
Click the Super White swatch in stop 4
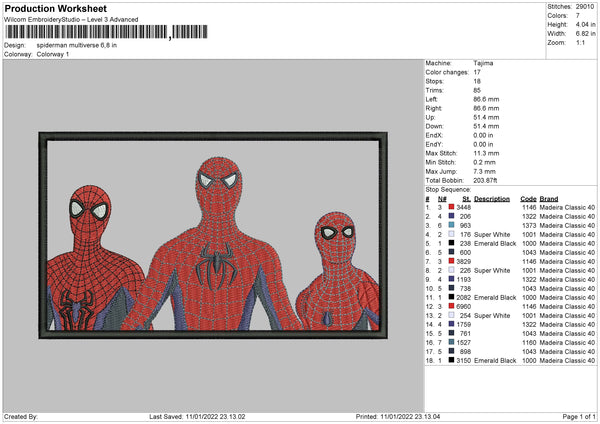pyautogui.click(x=452, y=233)
